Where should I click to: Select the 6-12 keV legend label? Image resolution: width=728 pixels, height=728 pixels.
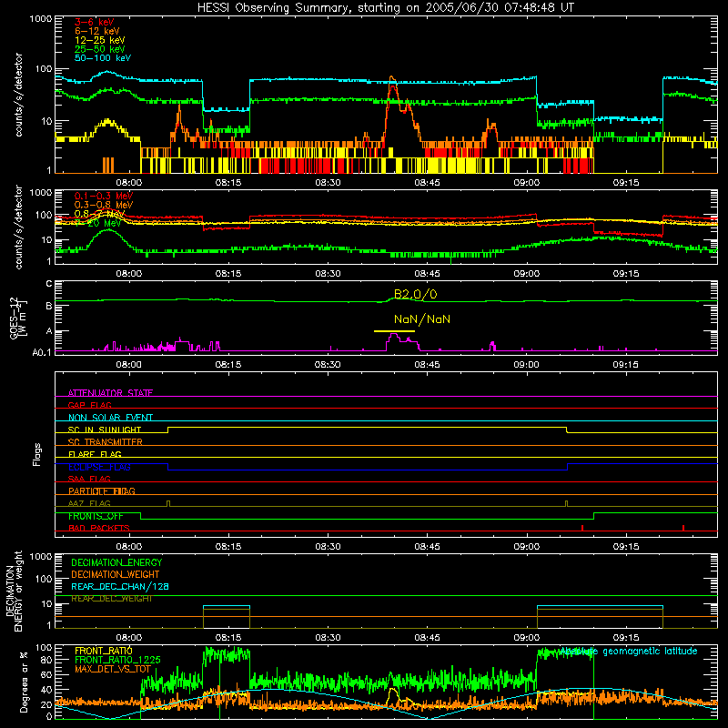pos(97,31)
